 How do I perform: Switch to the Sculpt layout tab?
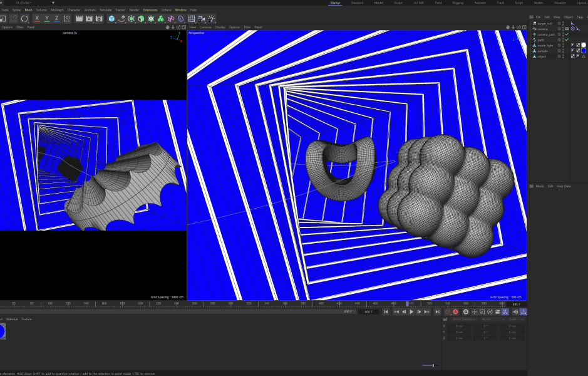click(398, 3)
